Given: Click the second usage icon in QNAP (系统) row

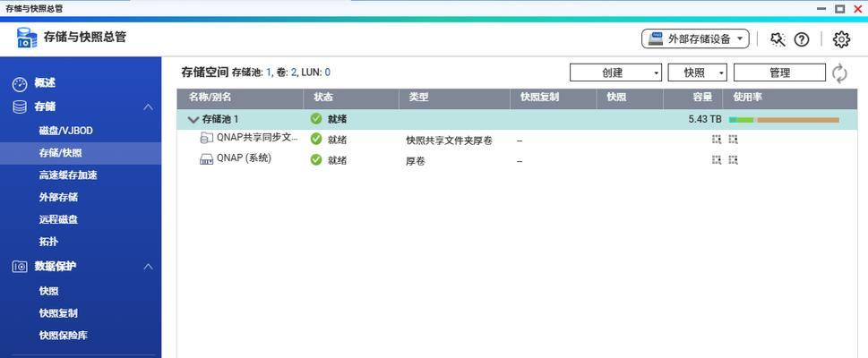Looking at the screenshot, I should click(x=733, y=160).
